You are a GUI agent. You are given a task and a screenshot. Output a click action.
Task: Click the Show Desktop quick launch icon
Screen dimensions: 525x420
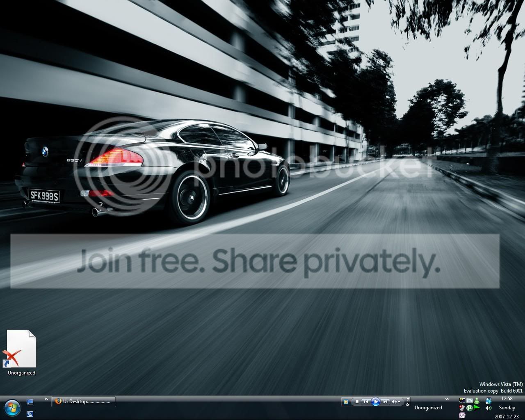click(30, 402)
